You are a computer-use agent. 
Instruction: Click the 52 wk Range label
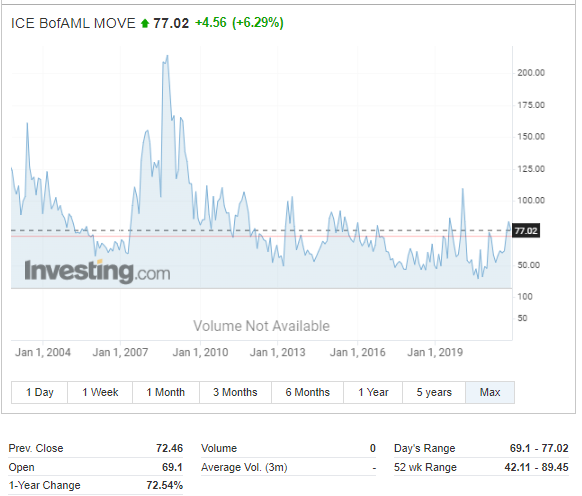(425, 467)
